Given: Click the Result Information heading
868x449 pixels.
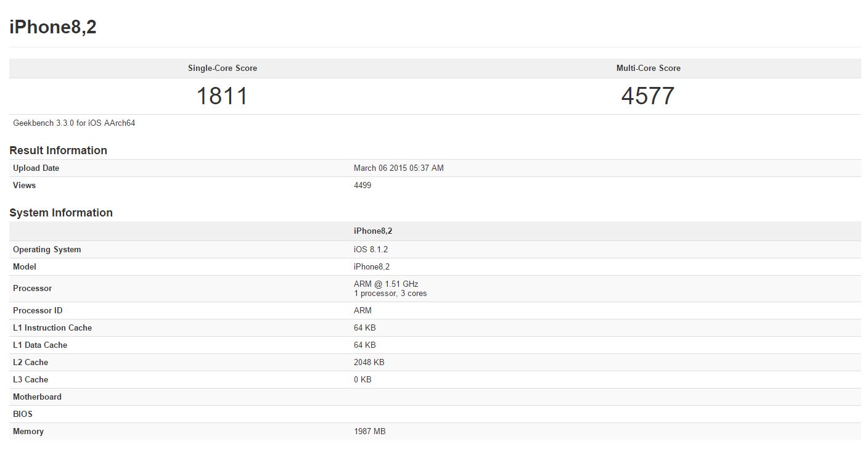Looking at the screenshot, I should pyautogui.click(x=58, y=150).
